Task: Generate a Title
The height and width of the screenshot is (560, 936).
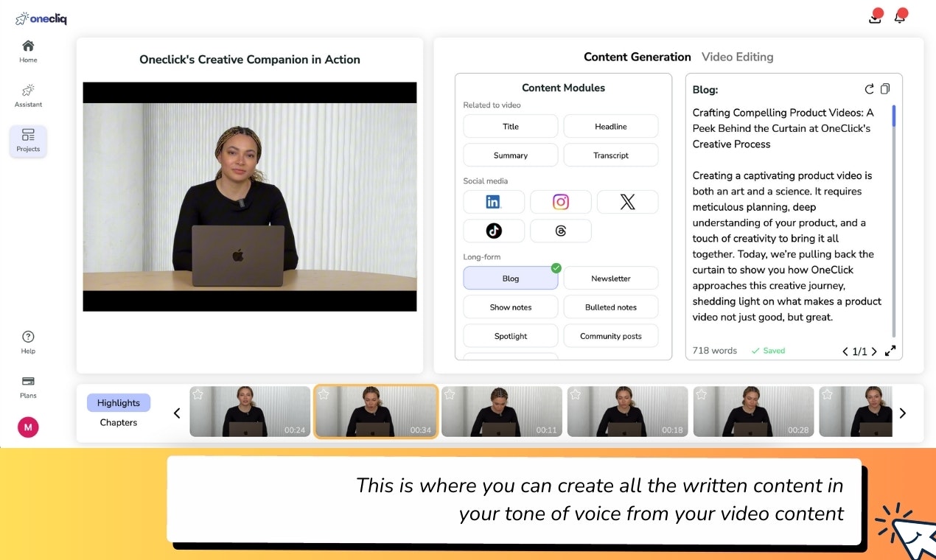Action: tap(511, 126)
